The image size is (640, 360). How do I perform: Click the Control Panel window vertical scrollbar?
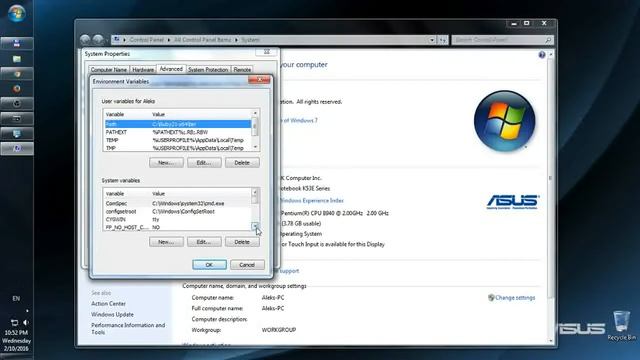[551, 198]
